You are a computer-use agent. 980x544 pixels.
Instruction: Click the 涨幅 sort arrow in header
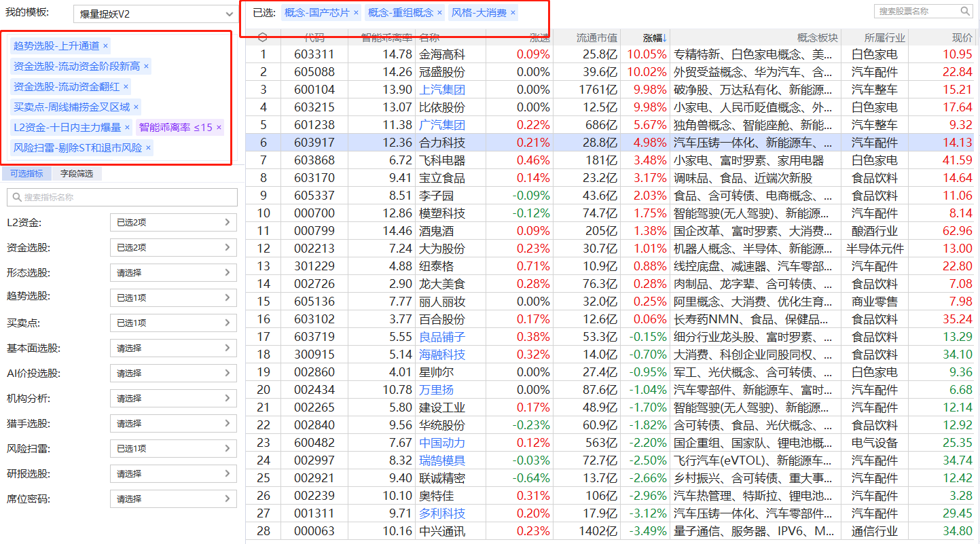[x=665, y=38]
